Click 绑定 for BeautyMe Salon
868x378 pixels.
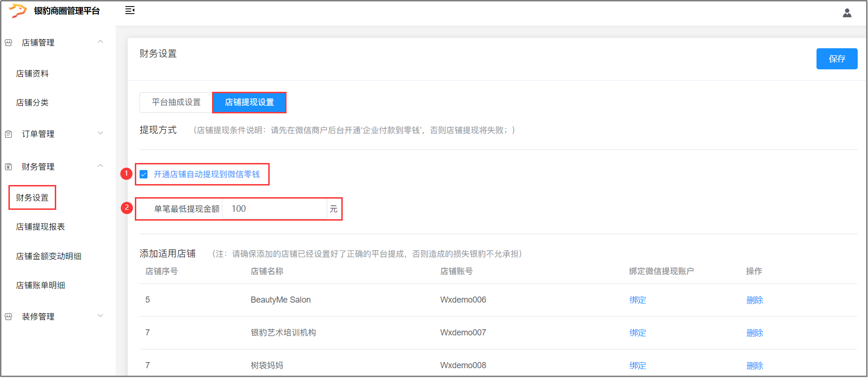(637, 300)
